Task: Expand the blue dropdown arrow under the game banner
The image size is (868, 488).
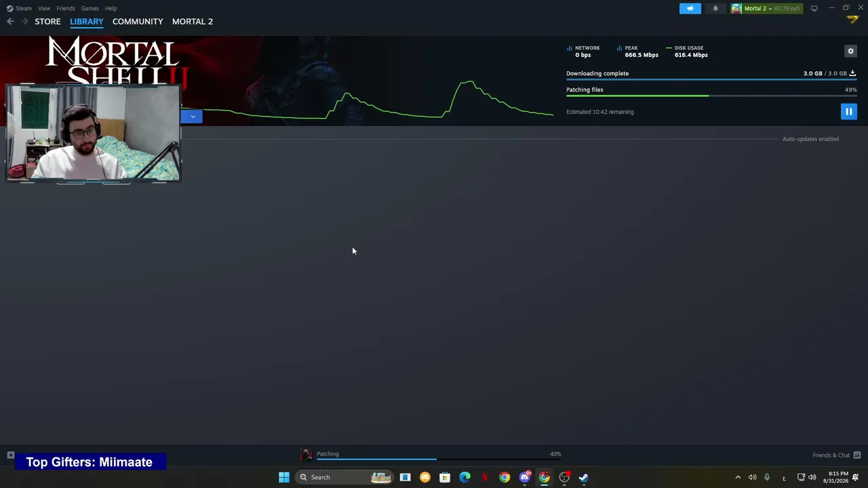Action: (x=193, y=117)
